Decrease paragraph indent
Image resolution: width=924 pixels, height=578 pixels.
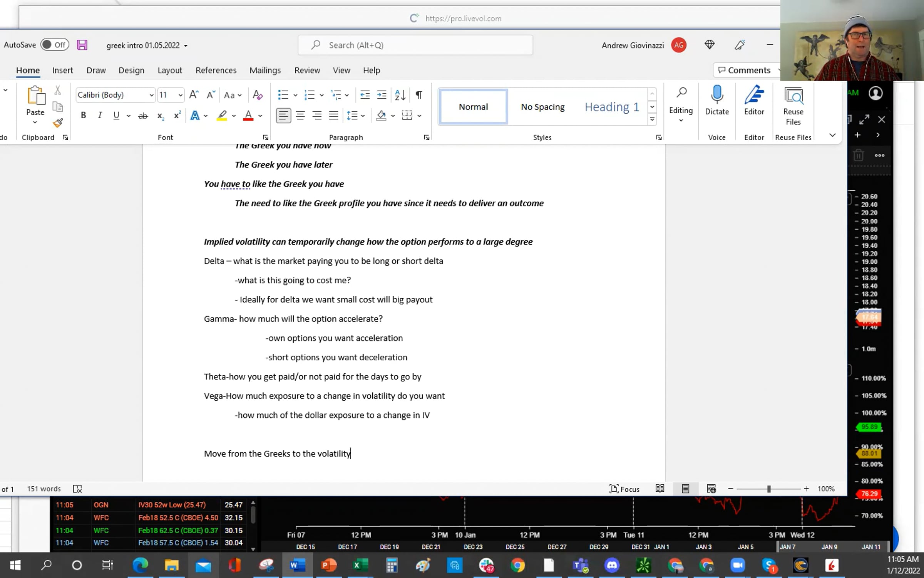pos(365,95)
